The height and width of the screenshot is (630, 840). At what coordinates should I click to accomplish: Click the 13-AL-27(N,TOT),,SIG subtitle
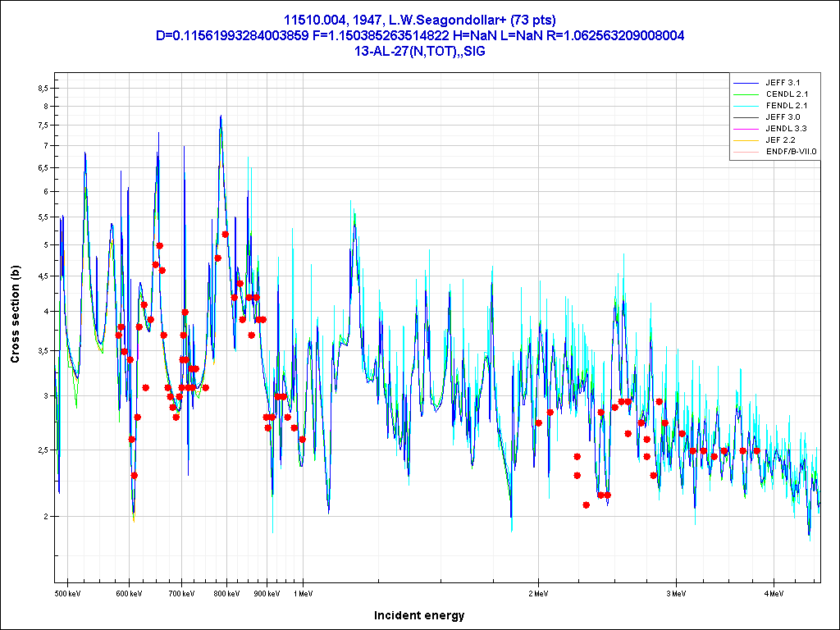coord(419,51)
